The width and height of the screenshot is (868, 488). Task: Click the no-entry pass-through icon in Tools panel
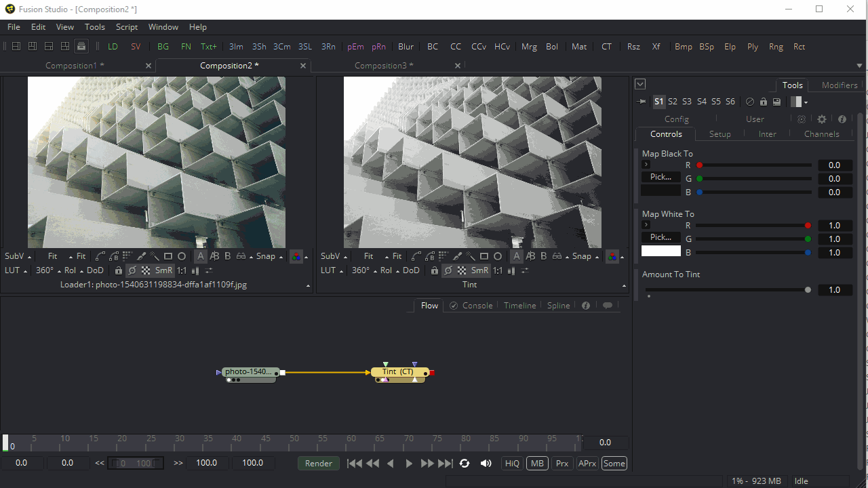pos(750,102)
